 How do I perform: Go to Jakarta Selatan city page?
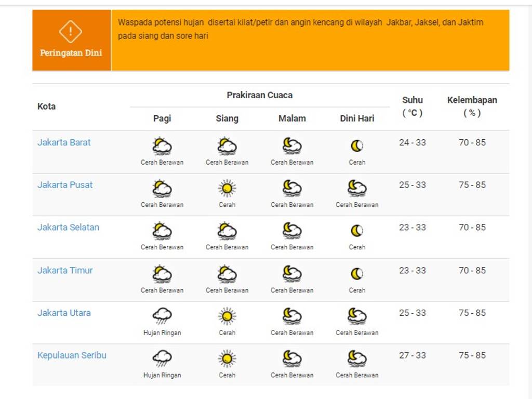(x=68, y=228)
